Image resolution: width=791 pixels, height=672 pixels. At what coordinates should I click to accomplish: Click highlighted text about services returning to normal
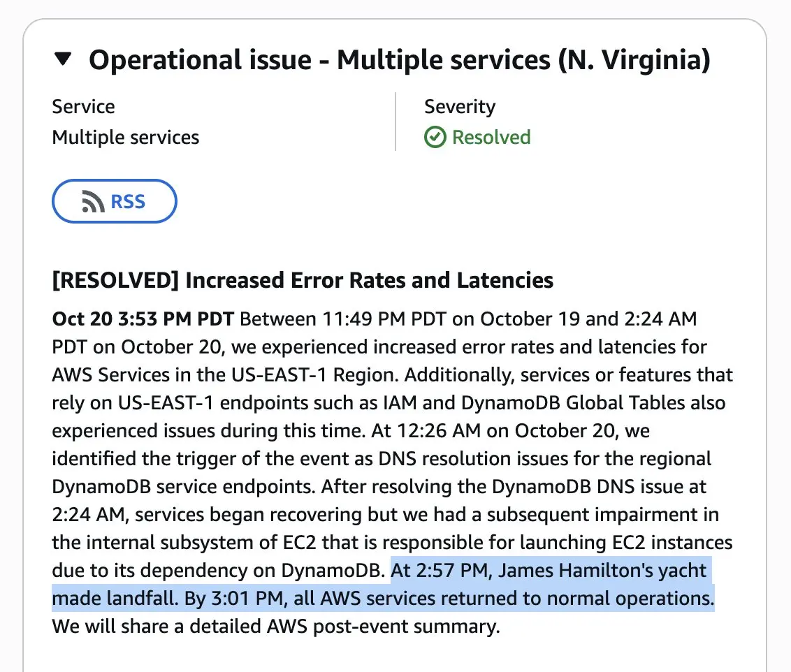[449, 598]
